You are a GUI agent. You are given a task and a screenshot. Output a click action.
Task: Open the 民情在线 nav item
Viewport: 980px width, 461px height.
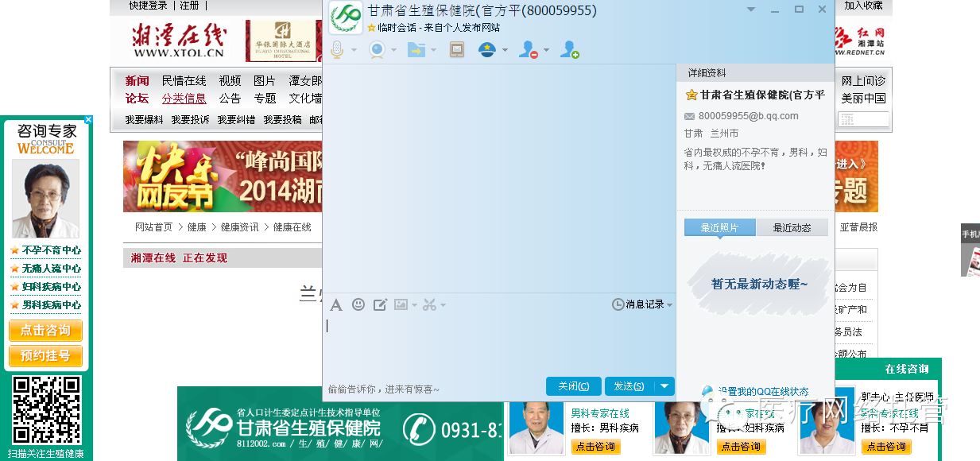(x=184, y=81)
